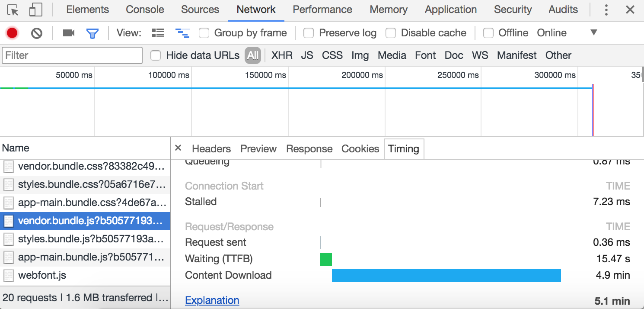
Task: Select vendor.bundle.js in the request list
Action: point(86,221)
